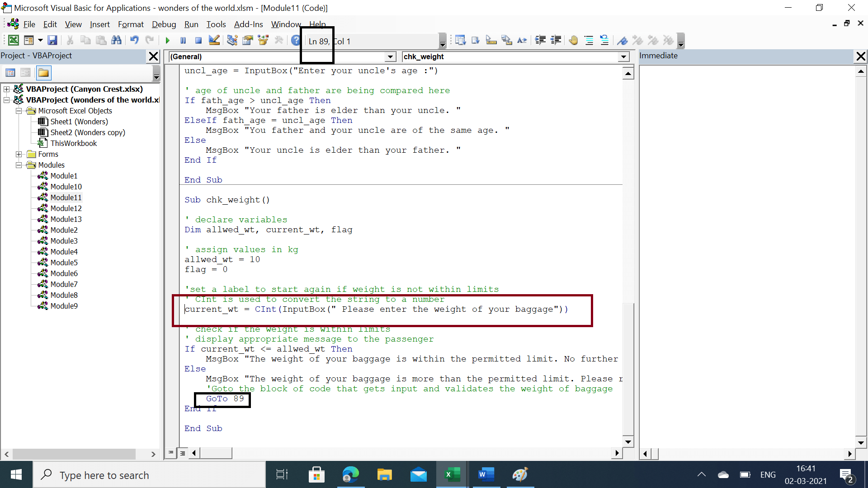Click the Reset (stop) toolbar icon
868x488 pixels.
(x=198, y=40)
